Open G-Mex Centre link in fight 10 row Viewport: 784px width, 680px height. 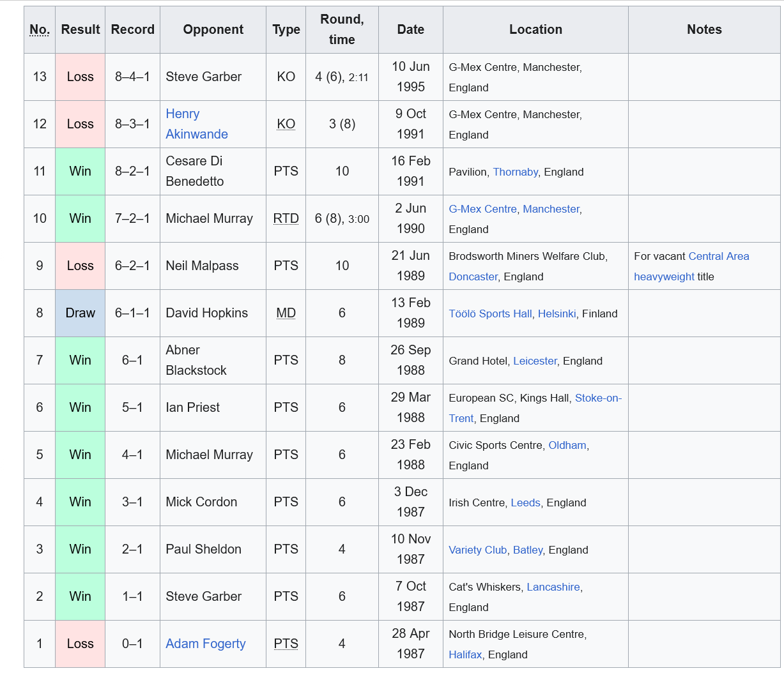click(482, 209)
